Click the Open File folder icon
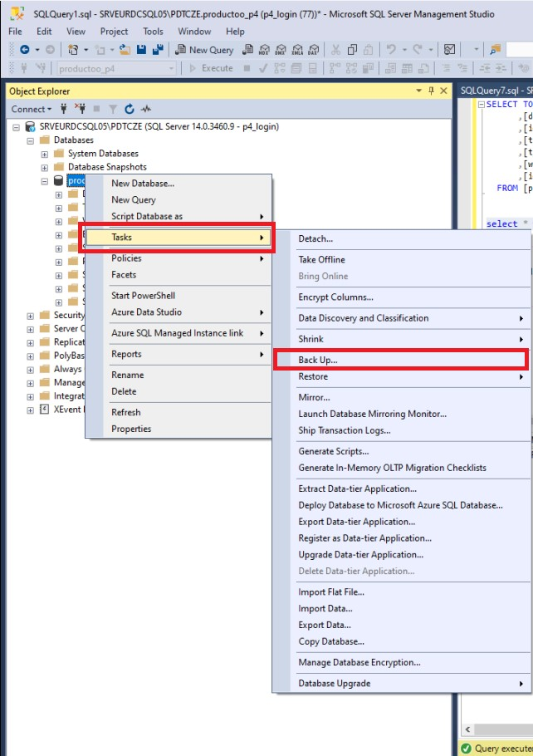Screen dimensions: 533x756 tap(124, 50)
